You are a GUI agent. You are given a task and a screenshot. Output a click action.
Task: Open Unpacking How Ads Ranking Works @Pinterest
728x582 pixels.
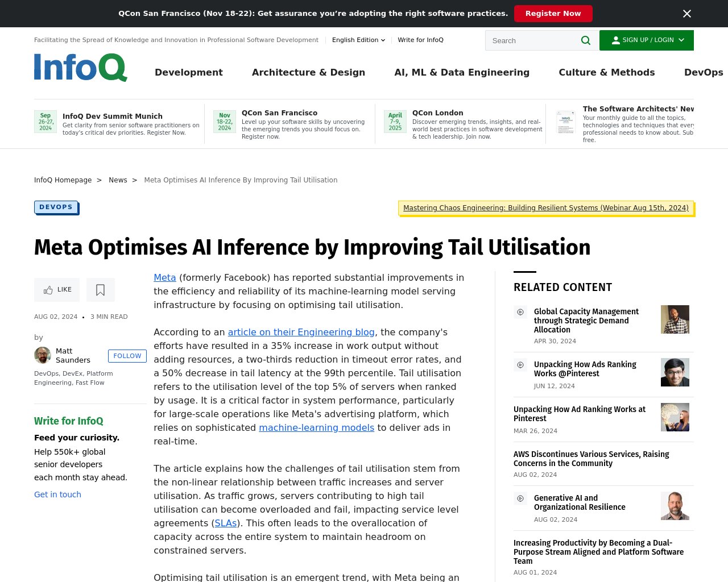(x=585, y=369)
